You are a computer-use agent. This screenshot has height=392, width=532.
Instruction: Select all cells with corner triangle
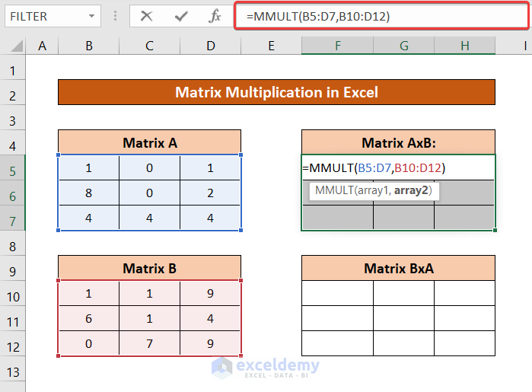tap(16, 46)
